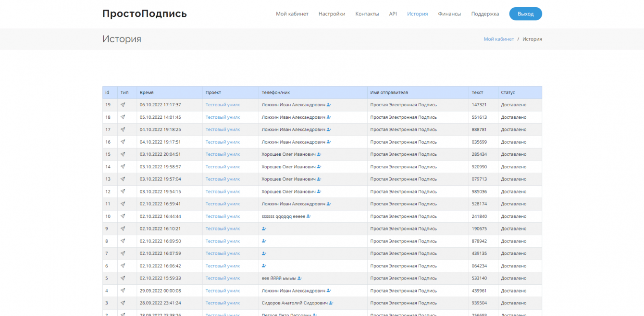
Task: Click add-contact icon next to Сидоров Анатолий Сидорович
Action: click(331, 303)
